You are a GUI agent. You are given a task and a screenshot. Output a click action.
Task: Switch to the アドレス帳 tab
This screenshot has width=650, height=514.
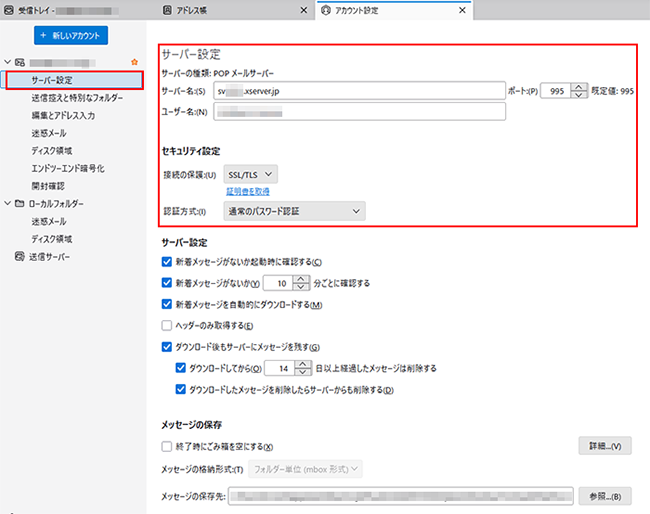[236, 10]
